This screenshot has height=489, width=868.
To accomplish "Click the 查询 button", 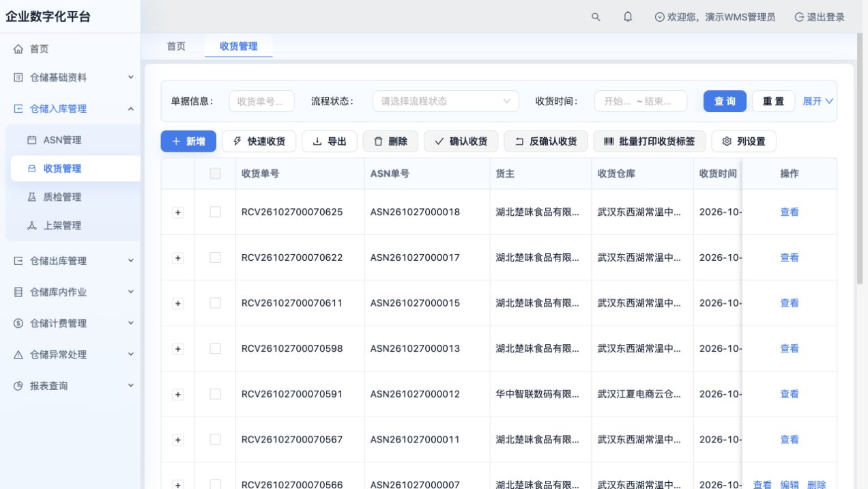I will (x=725, y=102).
